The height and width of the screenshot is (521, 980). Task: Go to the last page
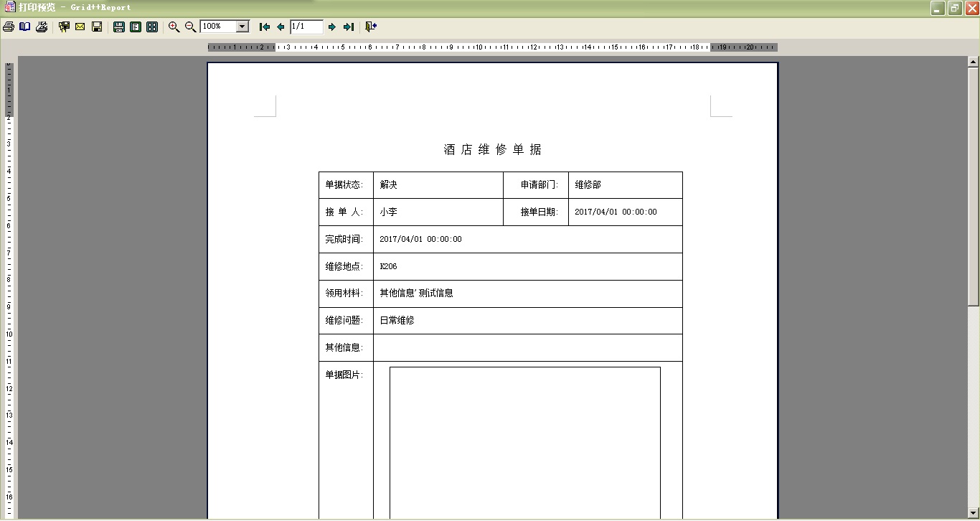pyautogui.click(x=349, y=27)
